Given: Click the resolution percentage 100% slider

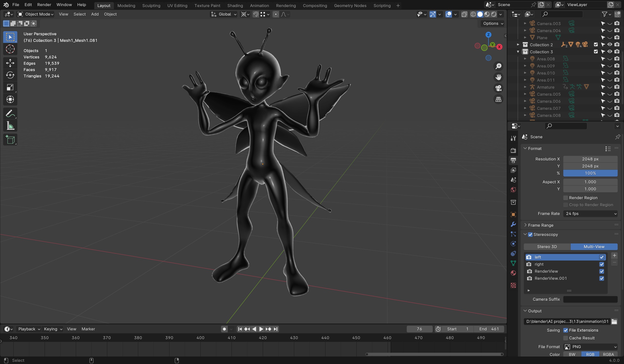Looking at the screenshot, I should (590, 173).
